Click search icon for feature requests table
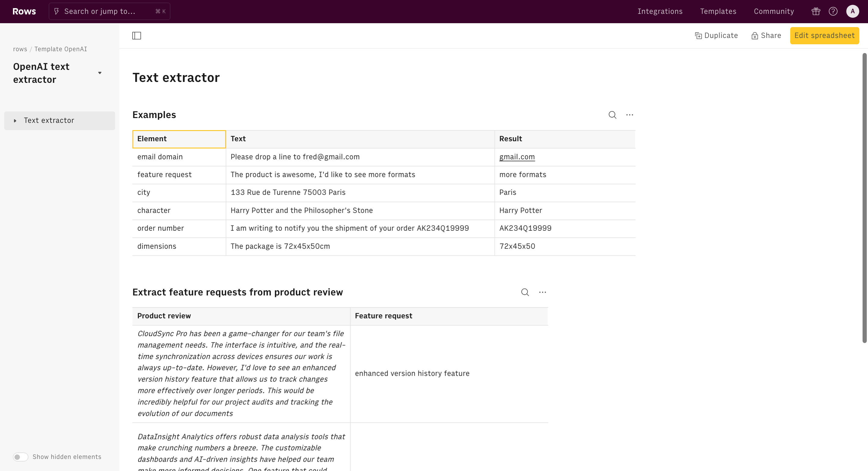This screenshot has height=471, width=868. point(525,292)
